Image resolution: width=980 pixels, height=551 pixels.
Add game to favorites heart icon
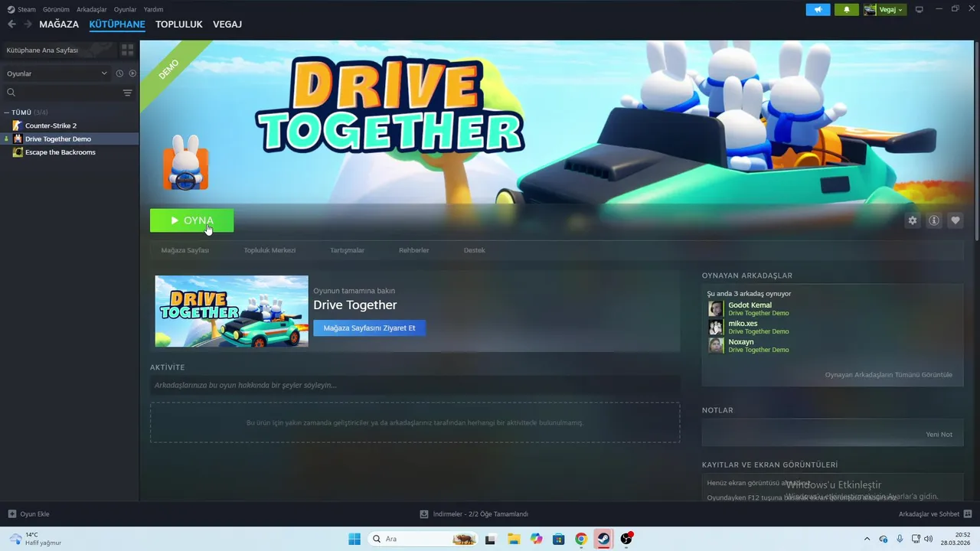tap(955, 220)
